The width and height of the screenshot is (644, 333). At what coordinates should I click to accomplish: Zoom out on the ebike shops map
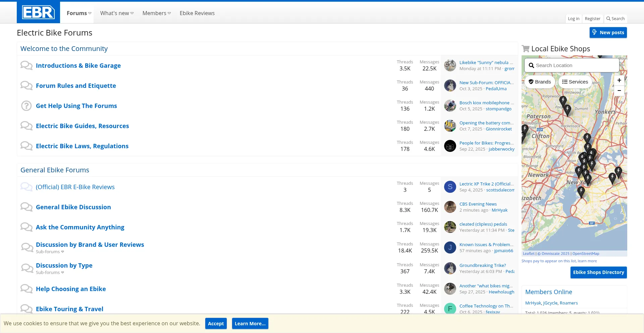click(619, 91)
